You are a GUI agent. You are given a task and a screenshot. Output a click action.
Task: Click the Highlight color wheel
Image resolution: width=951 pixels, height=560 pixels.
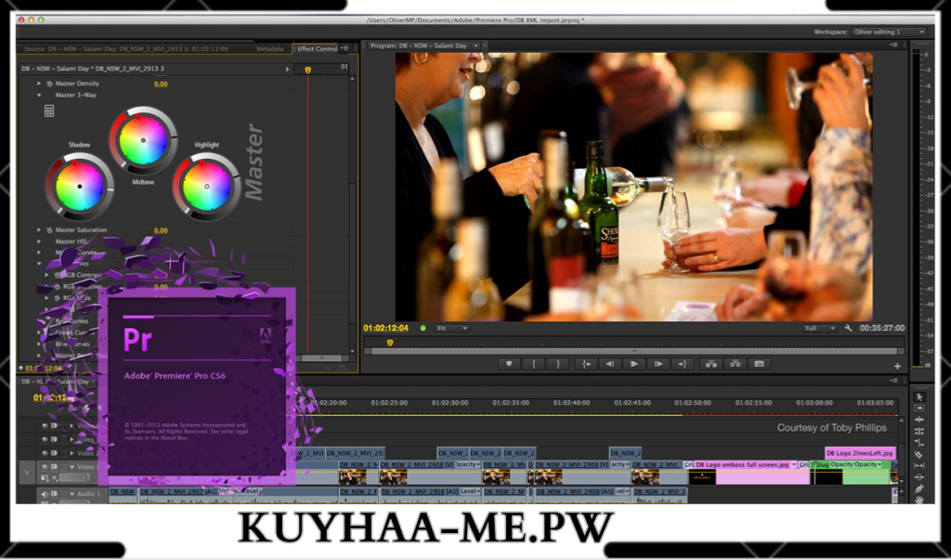(207, 187)
